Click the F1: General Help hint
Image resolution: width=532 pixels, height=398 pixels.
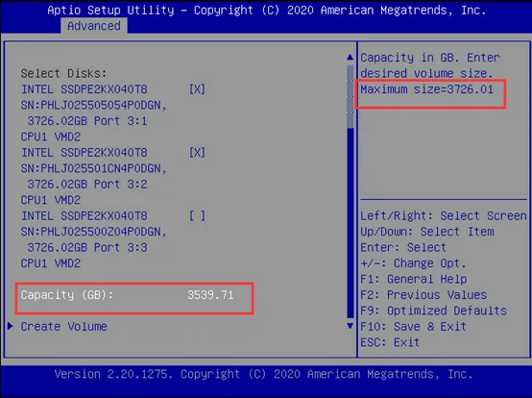(414, 279)
